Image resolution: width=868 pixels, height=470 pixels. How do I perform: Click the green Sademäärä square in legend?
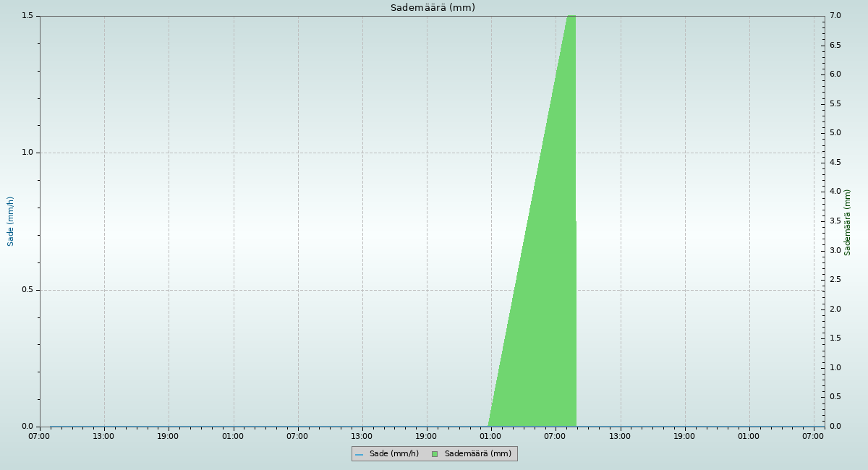tap(435, 454)
